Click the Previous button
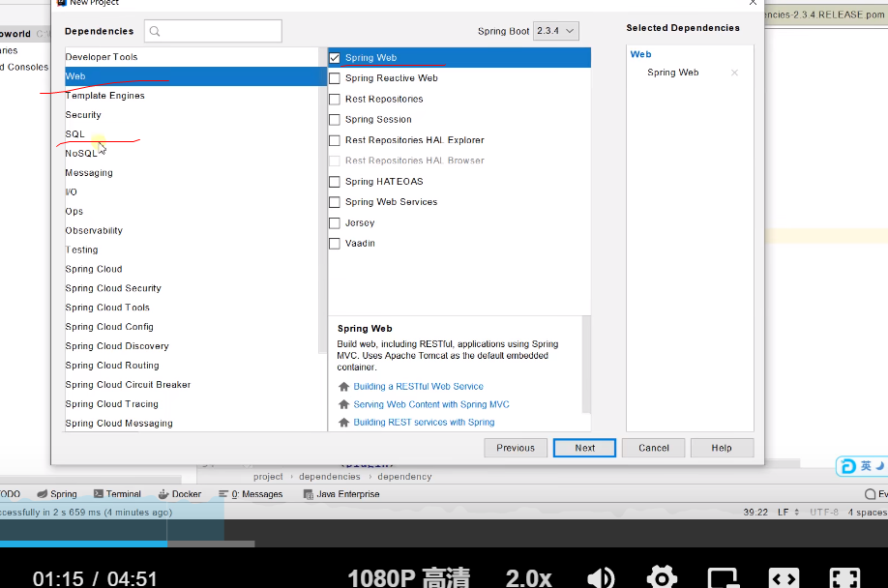 tap(516, 448)
